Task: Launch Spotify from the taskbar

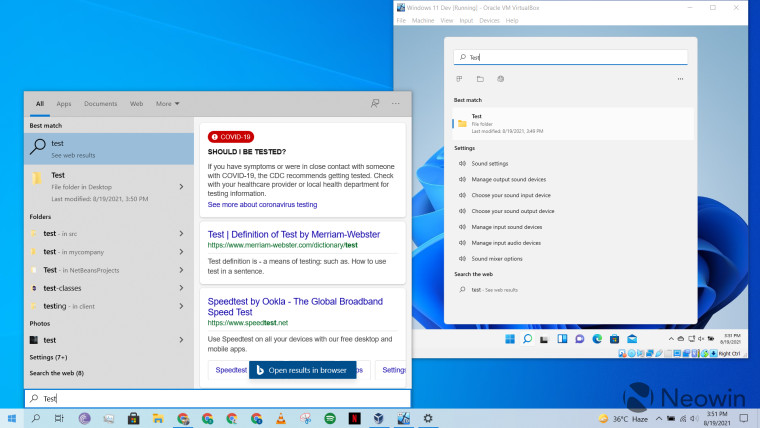Action: [330, 418]
